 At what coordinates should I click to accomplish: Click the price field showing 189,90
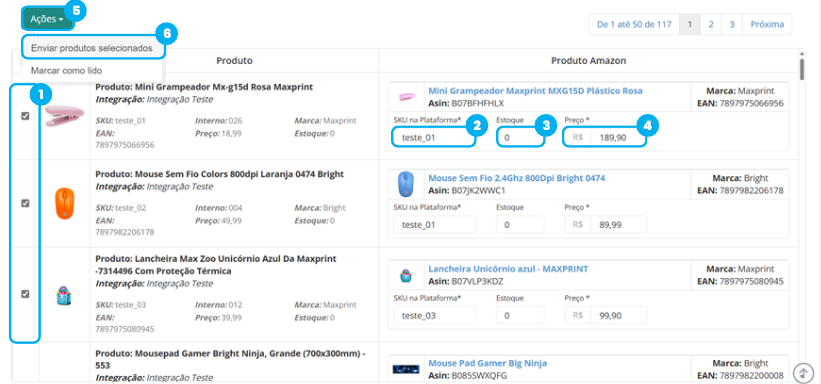click(605, 138)
